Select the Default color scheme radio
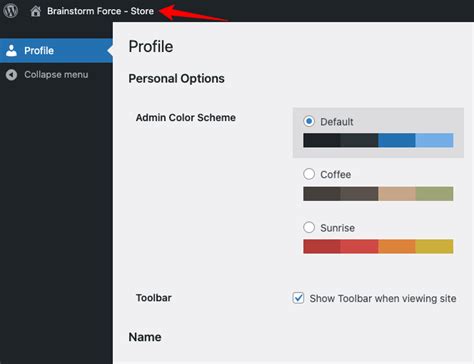The width and height of the screenshot is (474, 364). pos(309,121)
